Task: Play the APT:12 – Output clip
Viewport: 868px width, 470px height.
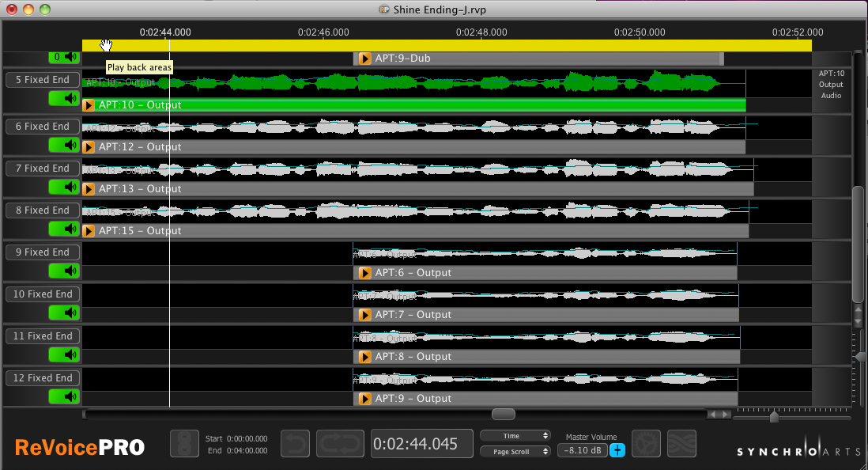Action: pyautogui.click(x=89, y=147)
